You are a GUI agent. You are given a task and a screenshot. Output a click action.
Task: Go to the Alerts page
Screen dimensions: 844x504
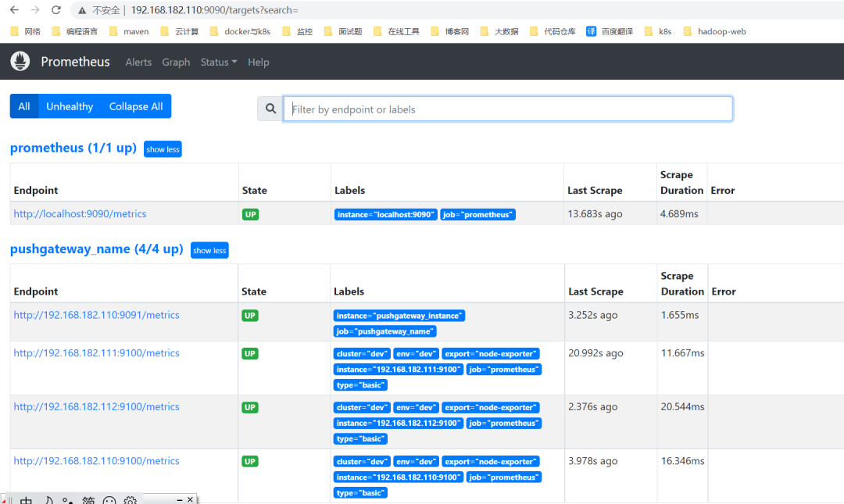point(138,62)
